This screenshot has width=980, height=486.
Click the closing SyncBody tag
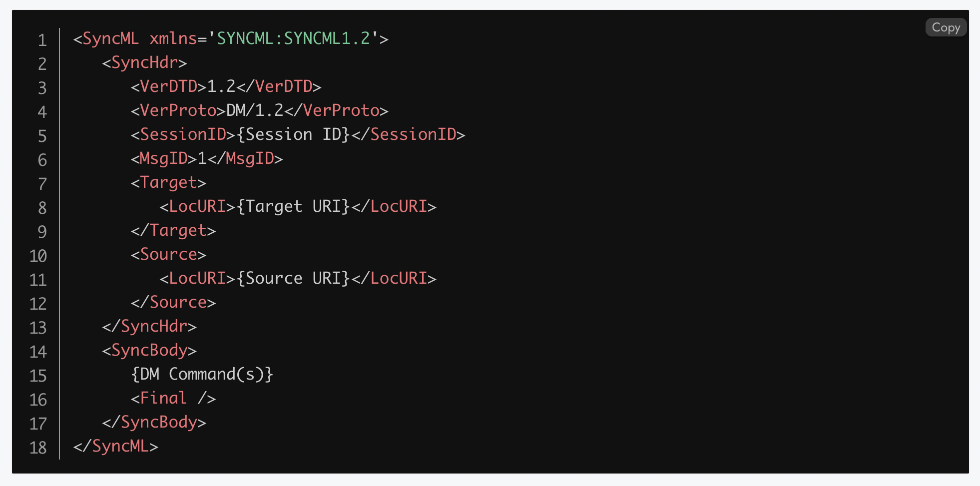(x=154, y=422)
